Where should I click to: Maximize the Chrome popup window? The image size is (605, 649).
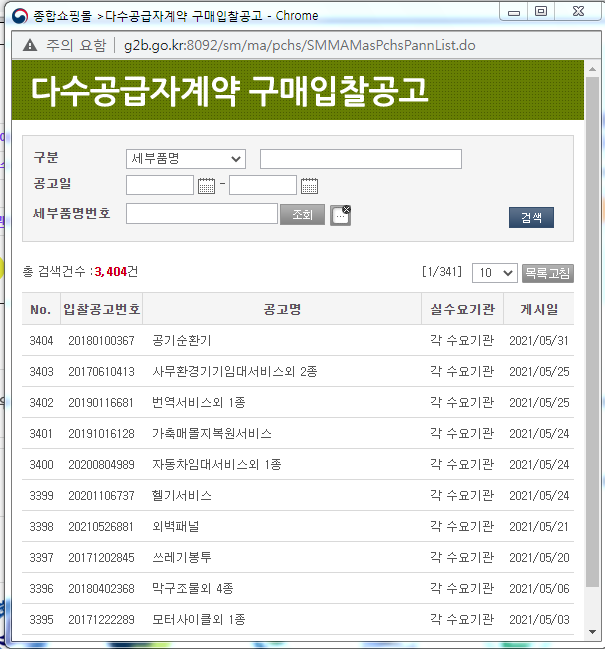click(541, 11)
